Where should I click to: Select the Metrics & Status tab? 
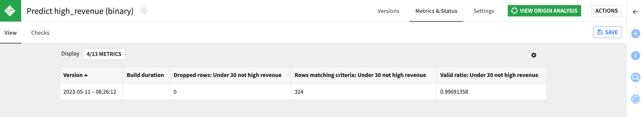pyautogui.click(x=436, y=11)
